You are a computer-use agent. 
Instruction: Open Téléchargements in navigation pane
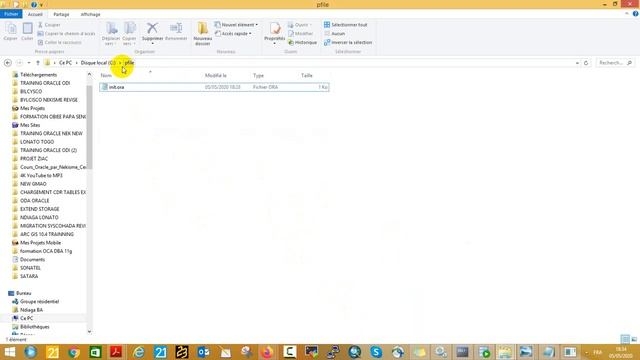(38, 75)
